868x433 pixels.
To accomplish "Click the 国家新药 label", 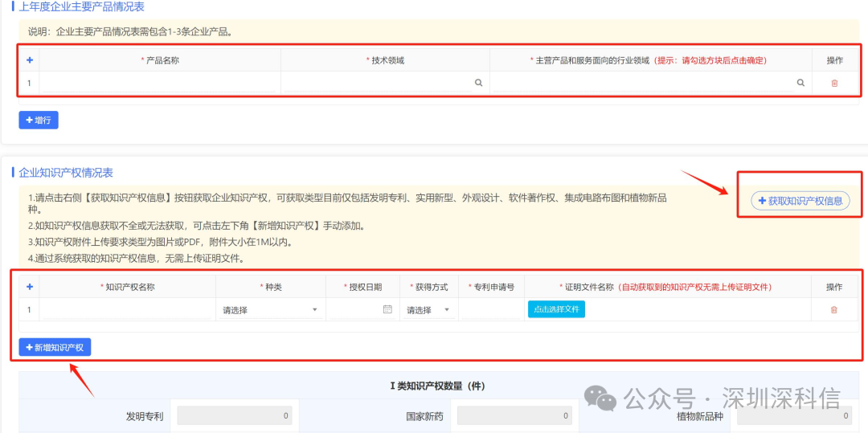I will 424,416.
